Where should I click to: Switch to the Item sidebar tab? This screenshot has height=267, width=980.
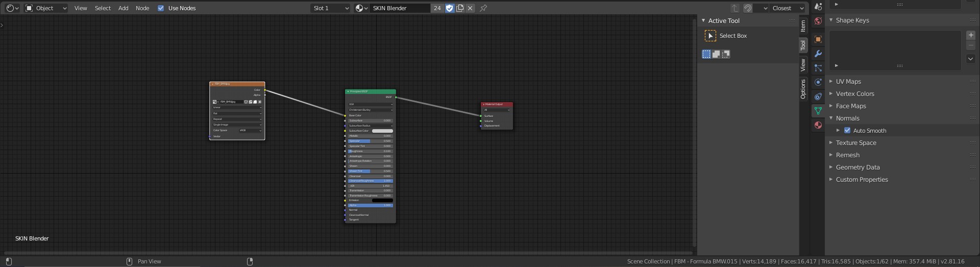click(x=803, y=26)
